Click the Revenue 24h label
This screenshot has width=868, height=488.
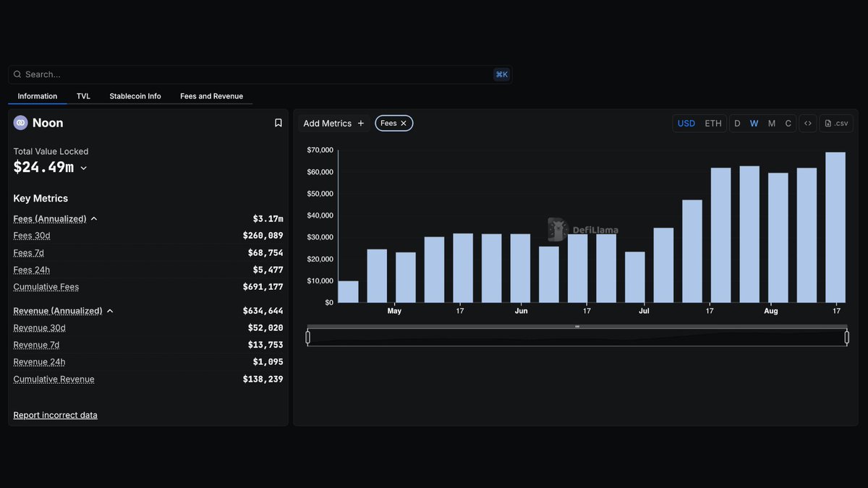tap(39, 362)
